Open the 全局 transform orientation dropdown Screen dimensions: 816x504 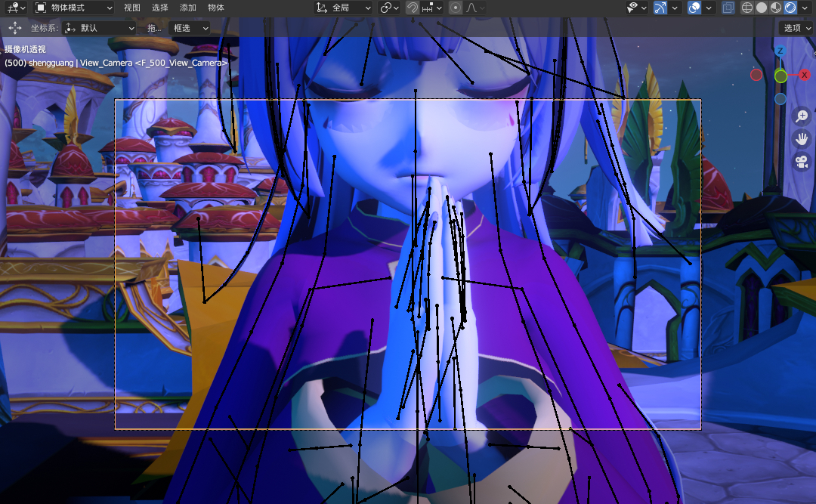pyautogui.click(x=344, y=8)
